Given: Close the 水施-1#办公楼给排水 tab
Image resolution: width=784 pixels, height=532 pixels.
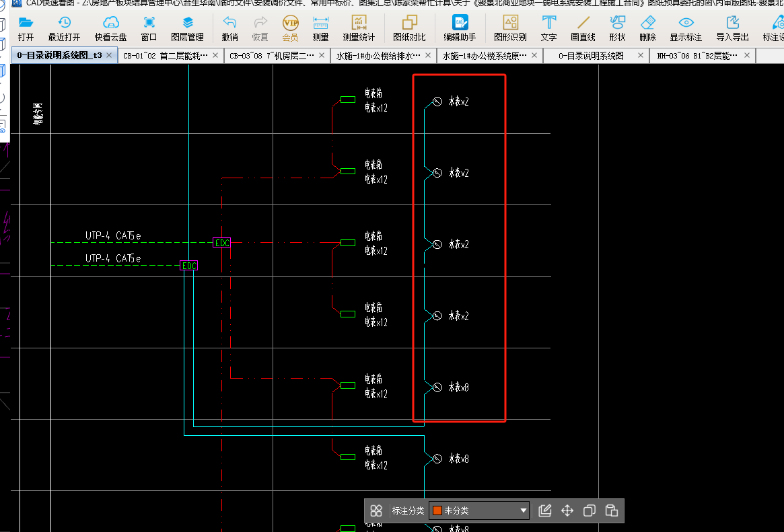Looking at the screenshot, I should click(x=428, y=55).
